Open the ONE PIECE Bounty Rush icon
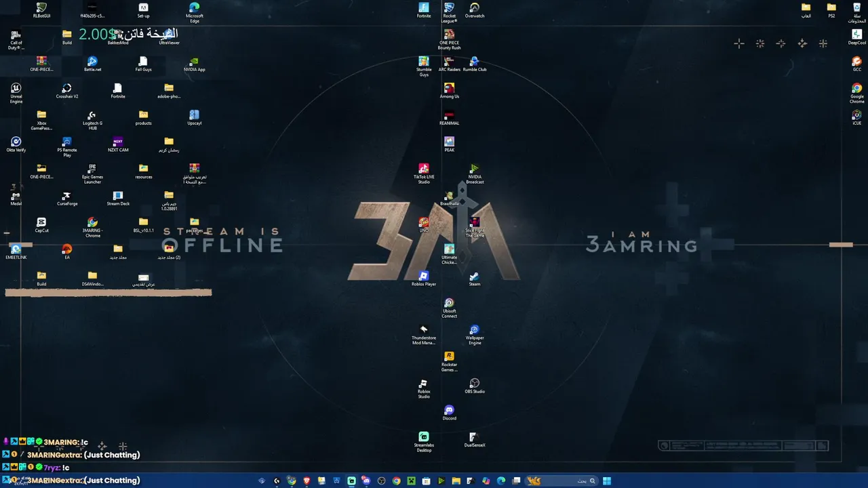The height and width of the screenshot is (488, 868). click(449, 39)
